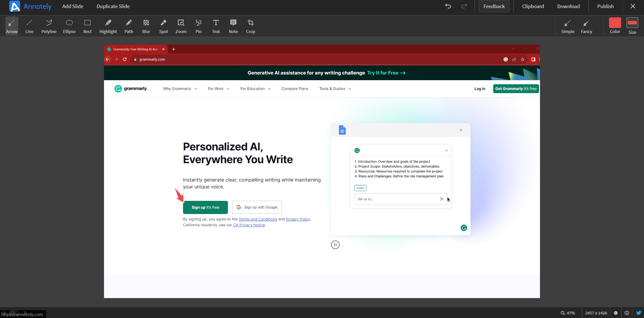Click the Insert button in demo
Image resolution: width=644 pixels, height=318 pixels.
coord(360,188)
